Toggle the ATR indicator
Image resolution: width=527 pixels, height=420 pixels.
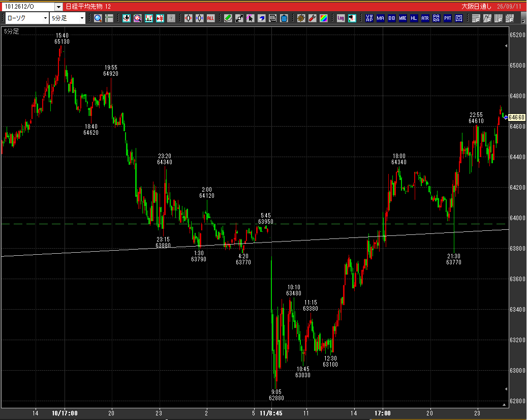[425, 18]
